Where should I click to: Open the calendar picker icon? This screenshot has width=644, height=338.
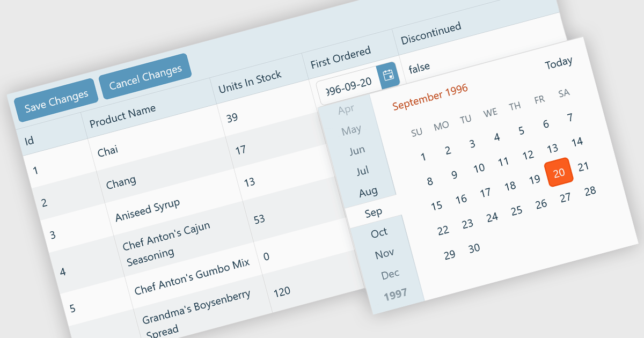[388, 76]
